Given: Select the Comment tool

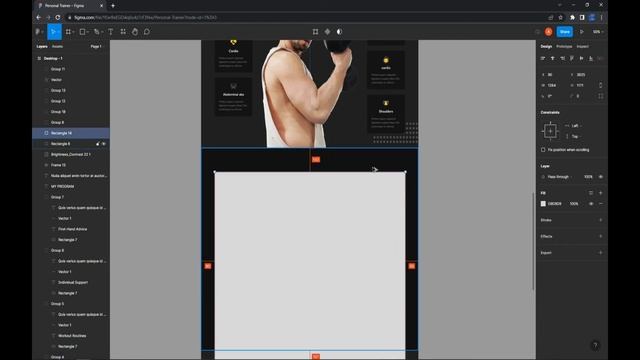Looking at the screenshot, I should click(147, 31).
